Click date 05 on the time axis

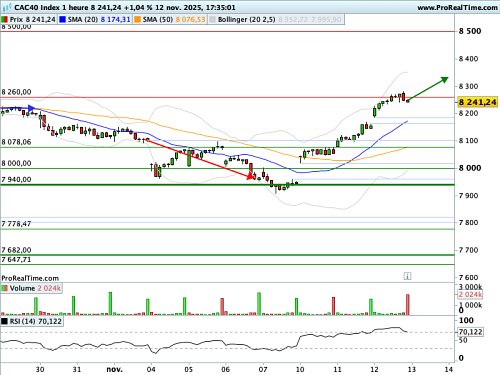[189, 369]
